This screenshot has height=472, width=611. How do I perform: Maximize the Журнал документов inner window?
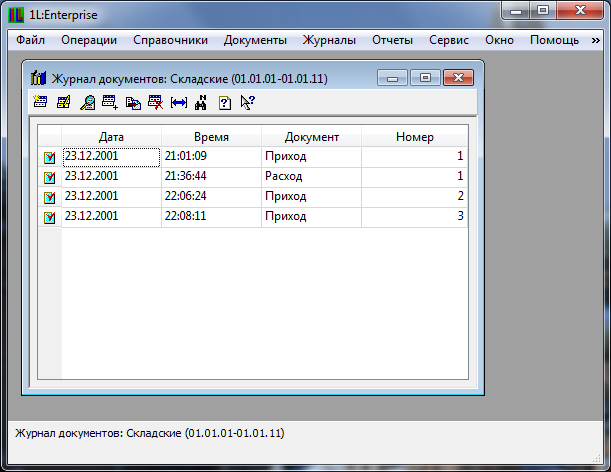(x=424, y=77)
